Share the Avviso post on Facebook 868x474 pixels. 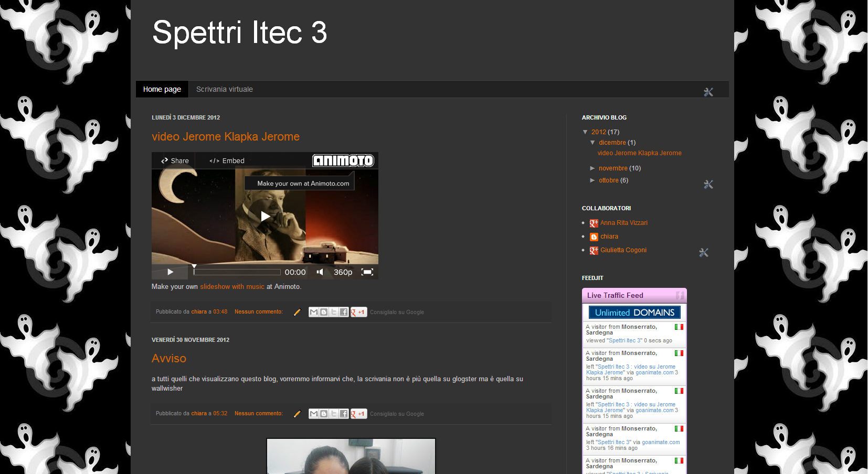(344, 414)
